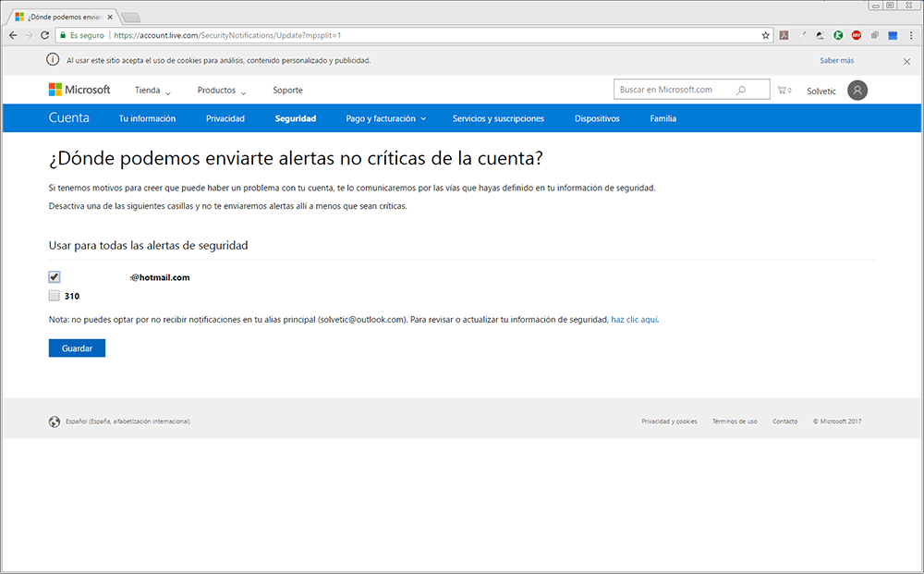The height and width of the screenshot is (574, 924).
Task: Open 'Términos de uso' footer link
Action: 735,421
